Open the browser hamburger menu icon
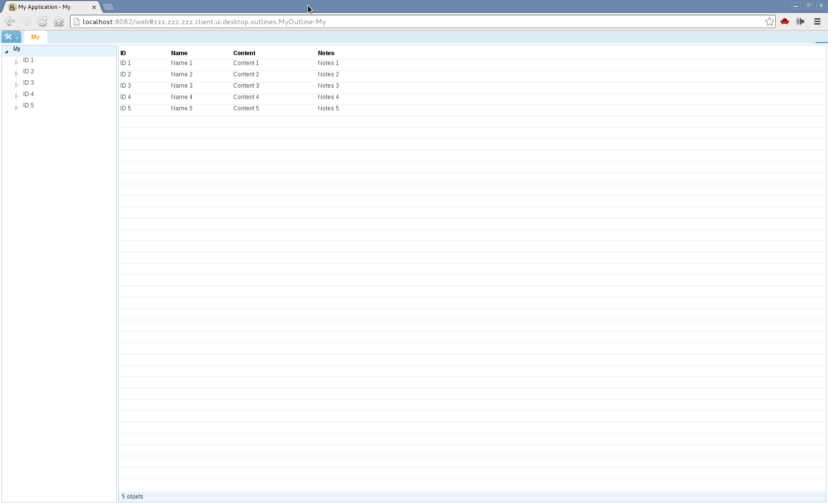Image resolution: width=828 pixels, height=504 pixels. [817, 22]
